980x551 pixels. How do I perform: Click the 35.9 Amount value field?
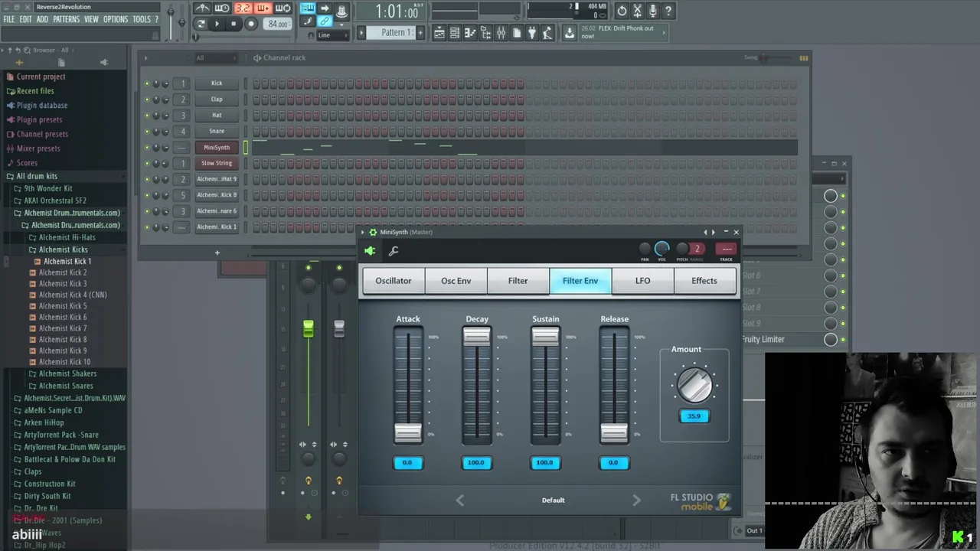(694, 416)
